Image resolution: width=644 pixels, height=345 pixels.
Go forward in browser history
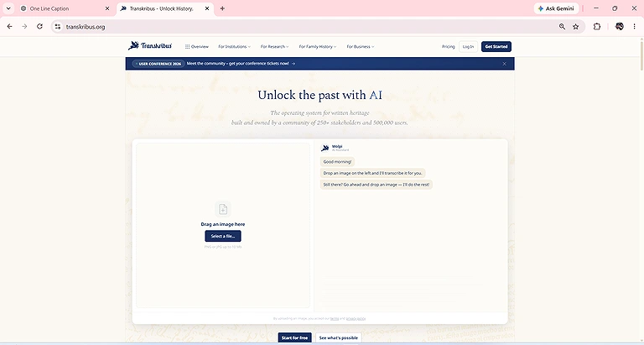click(x=24, y=26)
